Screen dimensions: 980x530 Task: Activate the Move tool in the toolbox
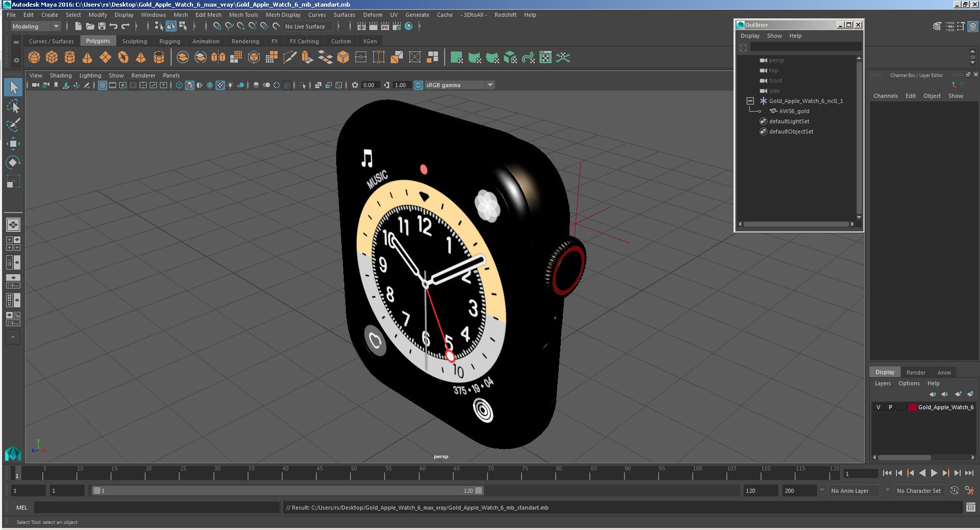click(13, 144)
